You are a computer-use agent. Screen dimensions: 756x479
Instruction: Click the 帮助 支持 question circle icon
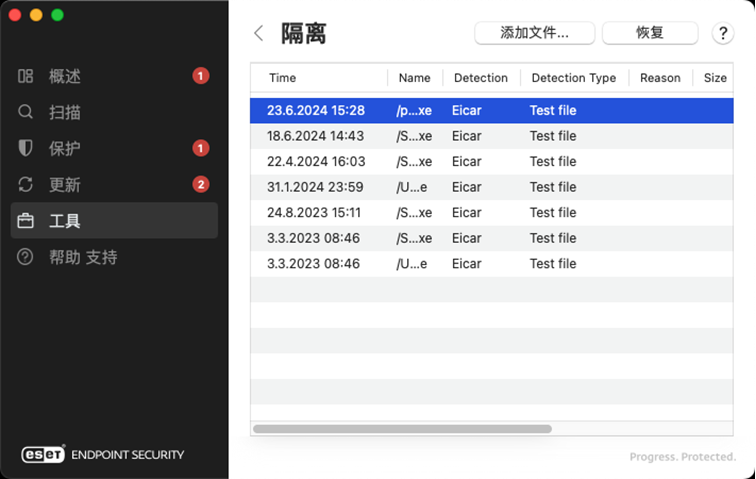25,257
